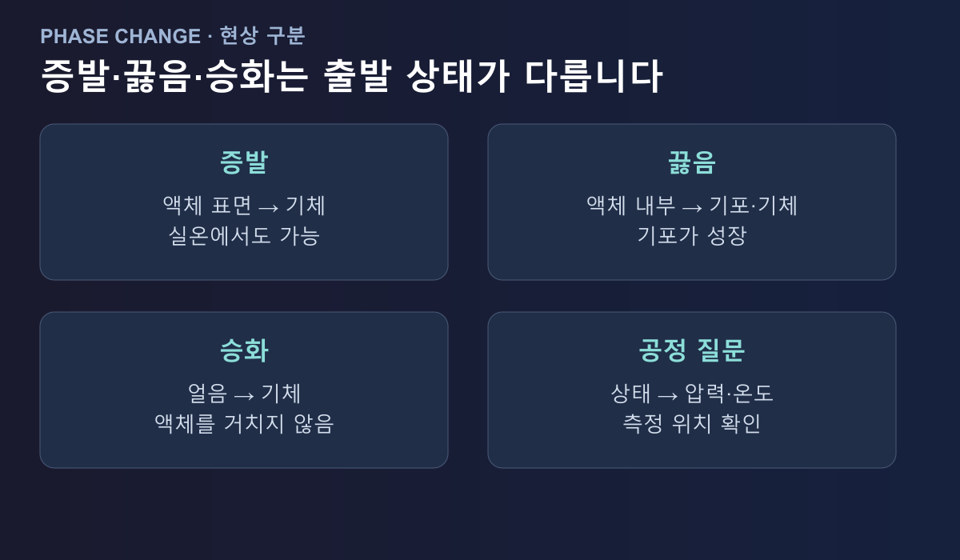The width and height of the screenshot is (960, 560).
Task: Select the line 측정 위치 확인
Action: click(x=692, y=424)
